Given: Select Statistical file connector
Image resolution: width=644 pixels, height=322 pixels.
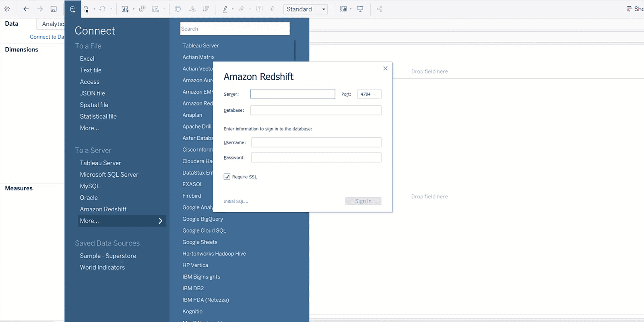Looking at the screenshot, I should coord(98,116).
